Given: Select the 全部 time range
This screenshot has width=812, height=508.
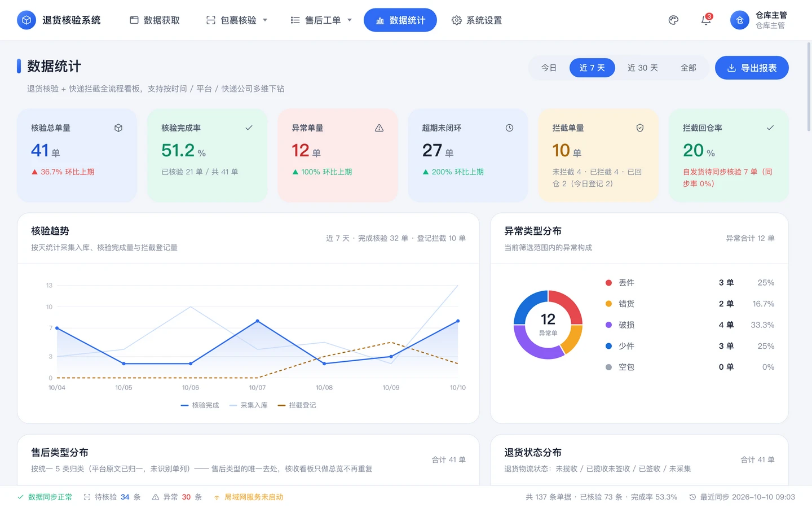Looking at the screenshot, I should click(x=689, y=68).
